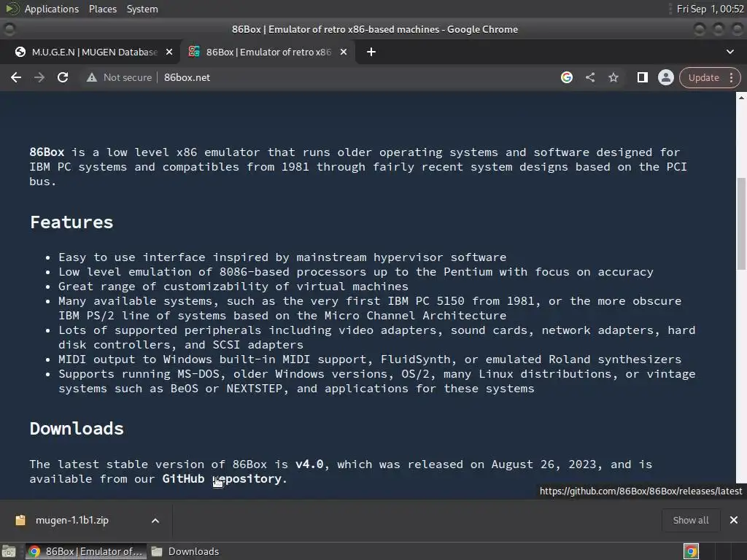Open the mugen-1.1b1.zip download
747x560 pixels.
coord(72,520)
